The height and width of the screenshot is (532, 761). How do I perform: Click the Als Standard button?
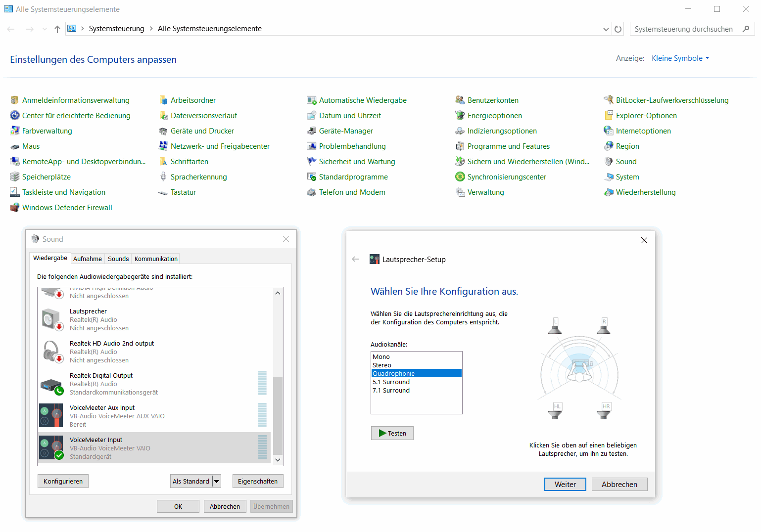point(191,481)
